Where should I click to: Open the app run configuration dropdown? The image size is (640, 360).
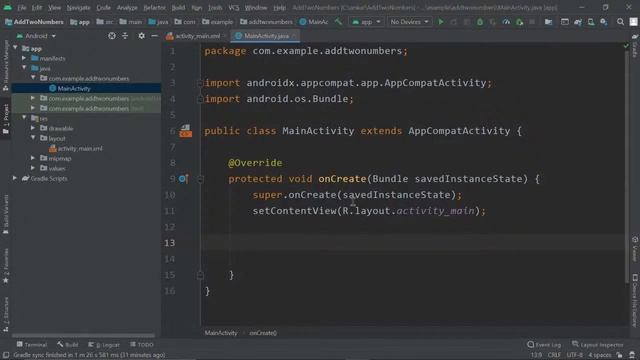(x=366, y=22)
